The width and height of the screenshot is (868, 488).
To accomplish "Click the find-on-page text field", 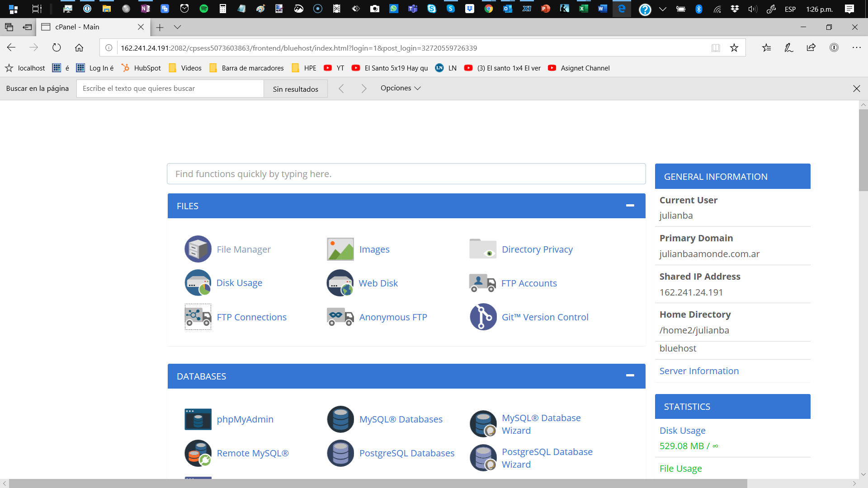I will coord(170,88).
